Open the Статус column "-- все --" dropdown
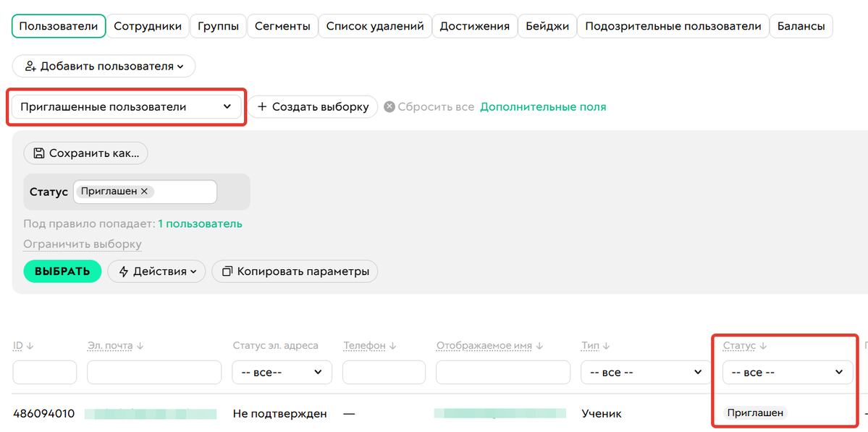Viewport: 868px width, 432px height. pyautogui.click(x=787, y=372)
